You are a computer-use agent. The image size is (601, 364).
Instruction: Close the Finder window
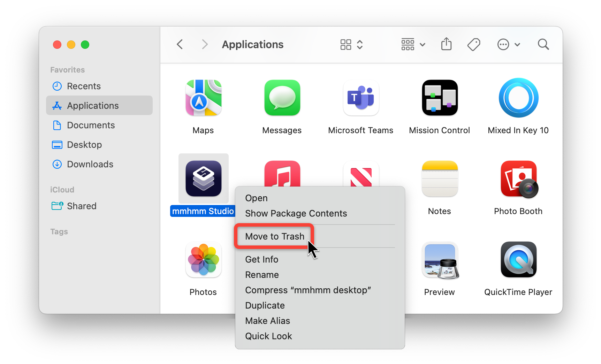click(57, 45)
